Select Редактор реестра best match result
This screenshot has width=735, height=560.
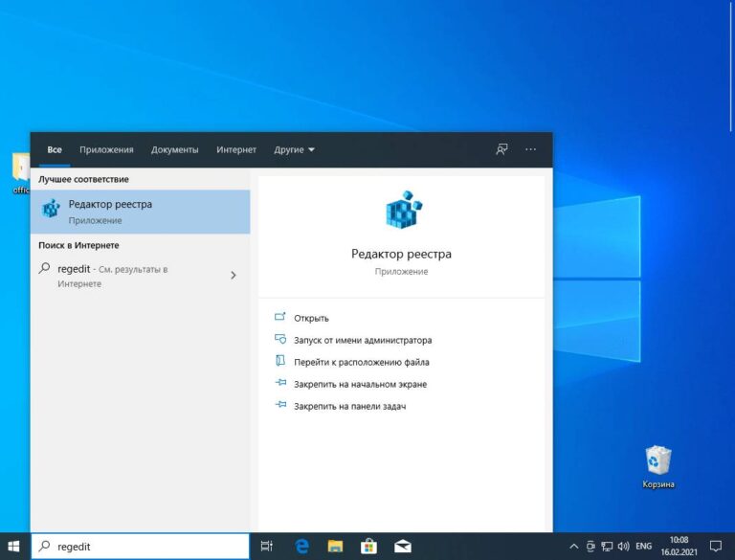[140, 212]
